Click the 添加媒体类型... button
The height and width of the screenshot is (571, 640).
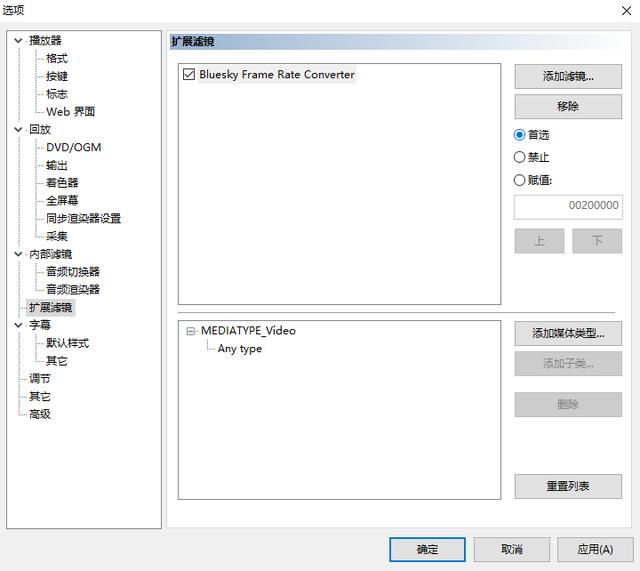[568, 333]
